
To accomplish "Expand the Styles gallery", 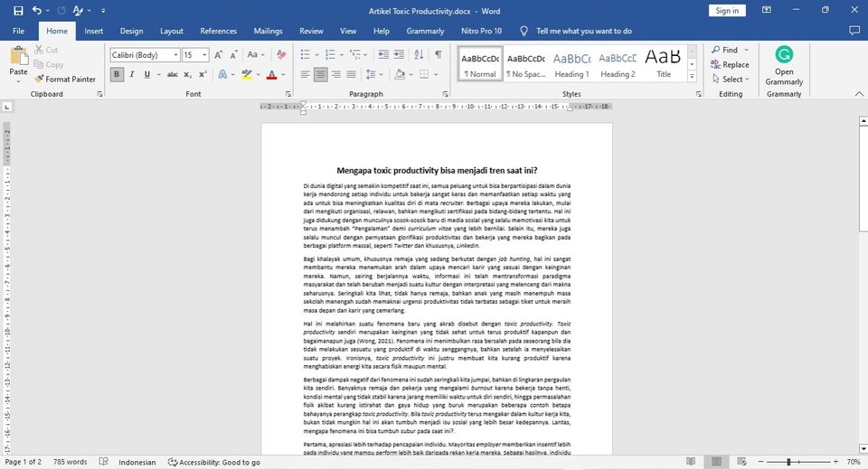I will coord(692,78).
